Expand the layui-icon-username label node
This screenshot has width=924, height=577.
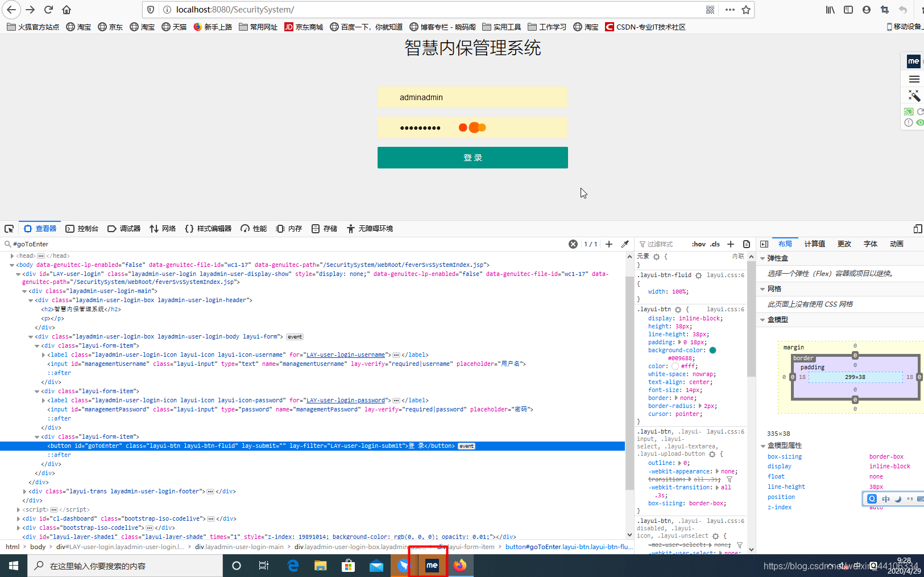(x=43, y=355)
